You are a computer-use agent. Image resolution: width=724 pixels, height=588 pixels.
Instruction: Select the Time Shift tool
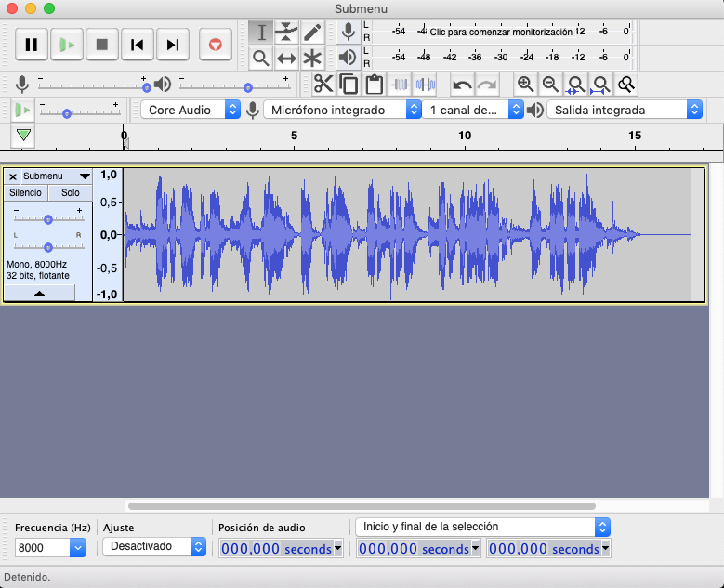point(286,59)
